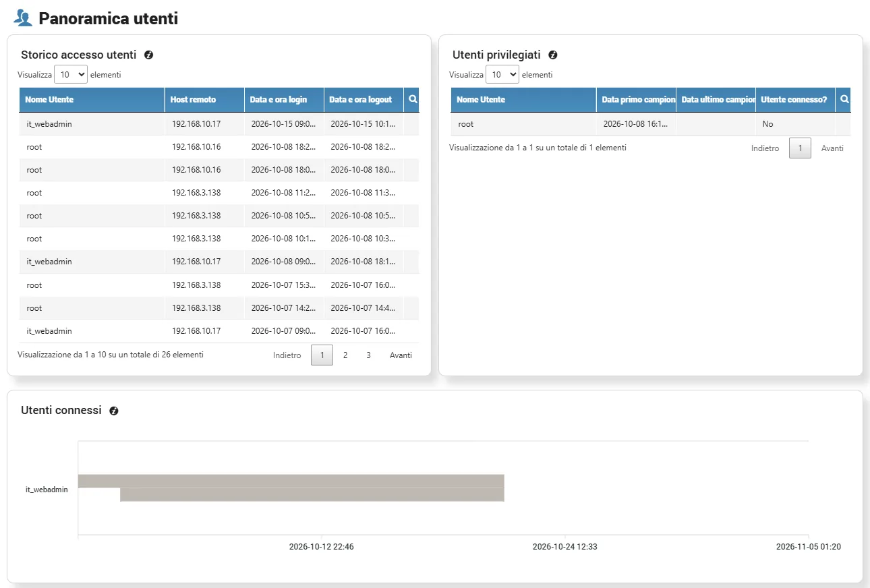
Task: Open the Visualizza dropdown in Storico accesso utenti
Action: (71, 75)
